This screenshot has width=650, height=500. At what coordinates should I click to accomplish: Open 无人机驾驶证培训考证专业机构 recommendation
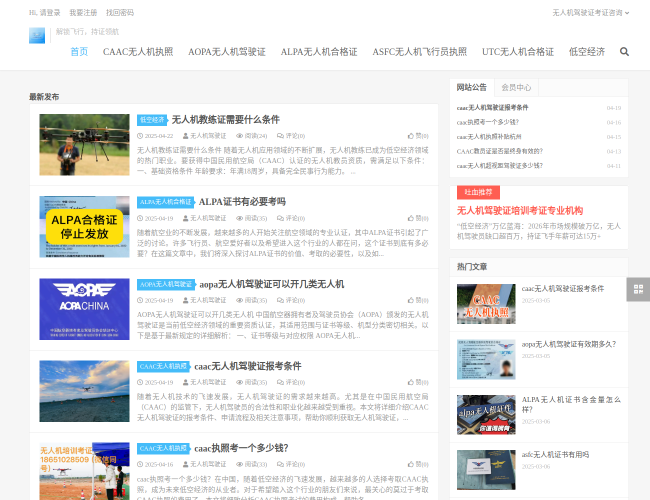(x=520, y=211)
